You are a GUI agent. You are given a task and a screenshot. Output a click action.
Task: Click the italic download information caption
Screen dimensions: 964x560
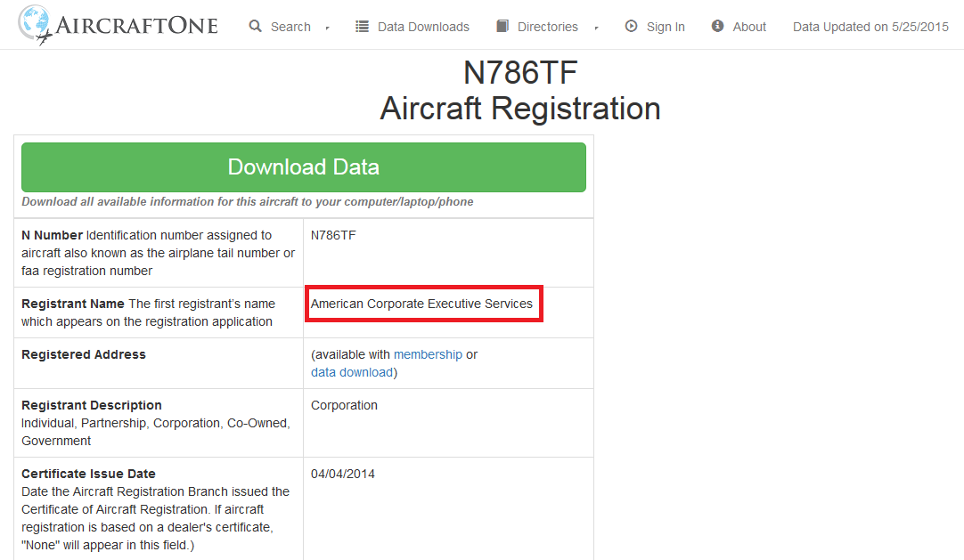click(247, 202)
